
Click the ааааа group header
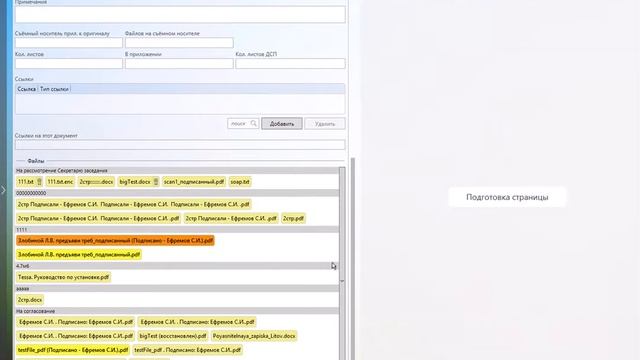point(177,289)
